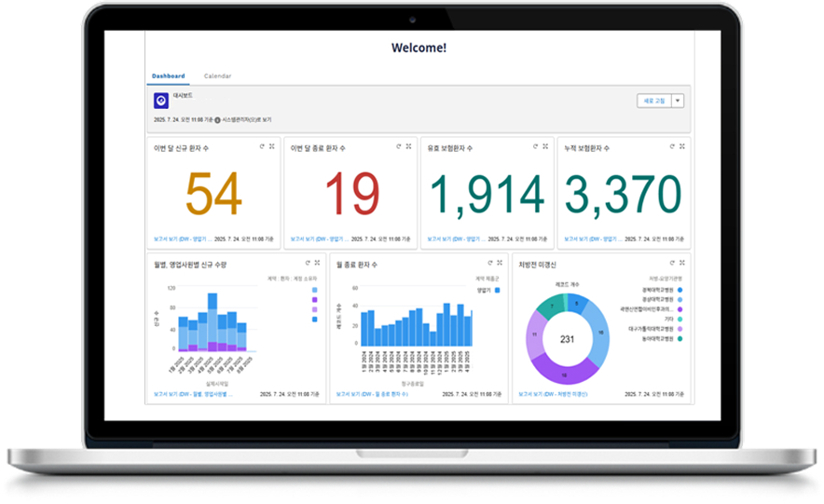
Task: Refresh the 누적 보험환자 수 widget
Action: pos(671,146)
